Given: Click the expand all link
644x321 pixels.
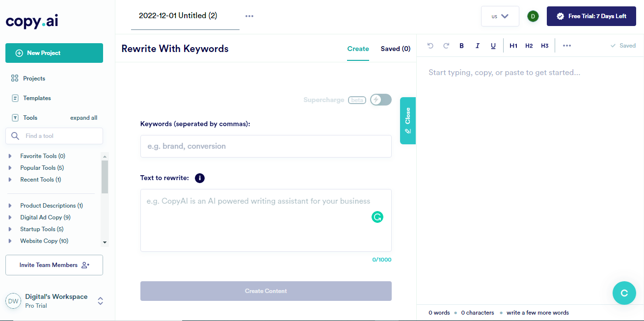Looking at the screenshot, I should 84,118.
